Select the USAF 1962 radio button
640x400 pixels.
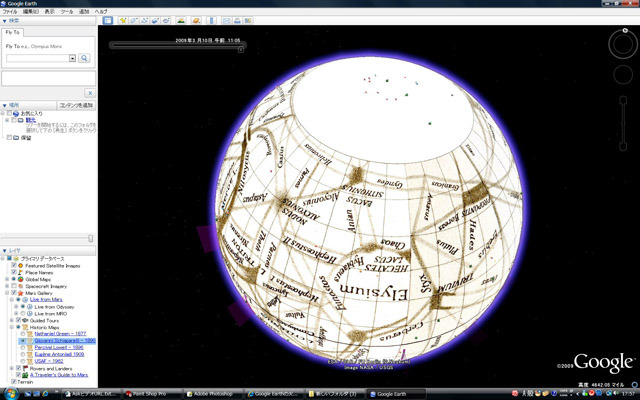coord(23,361)
